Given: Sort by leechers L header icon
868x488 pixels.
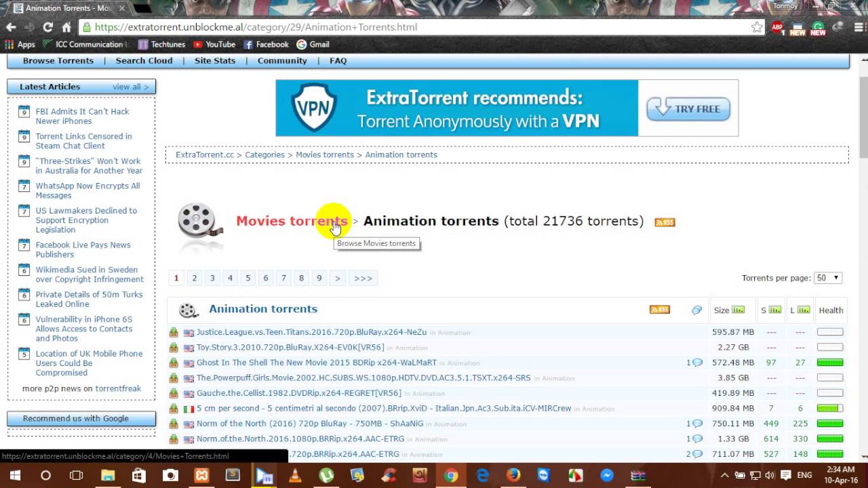Looking at the screenshot, I should (x=804, y=310).
